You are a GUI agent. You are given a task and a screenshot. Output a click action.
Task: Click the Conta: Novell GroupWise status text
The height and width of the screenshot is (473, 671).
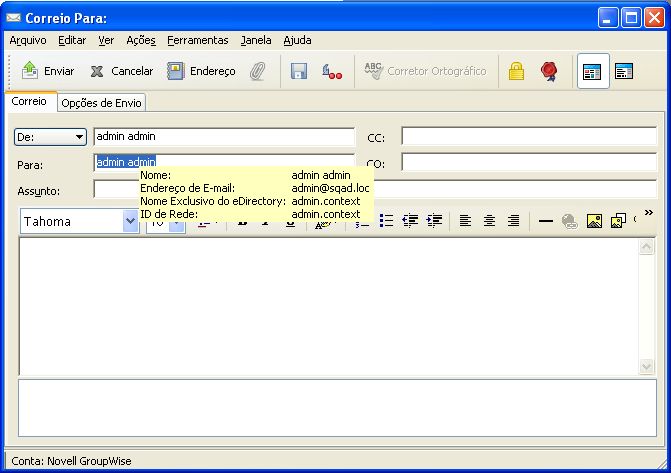[x=71, y=461]
